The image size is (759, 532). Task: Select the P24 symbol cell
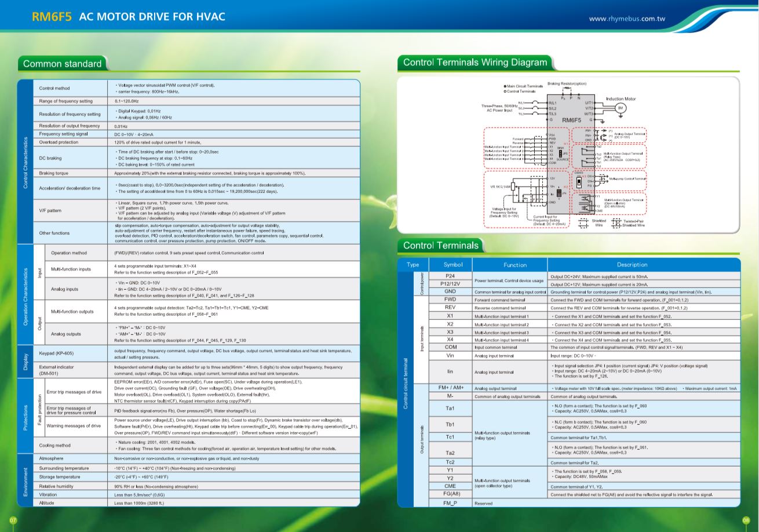450,276
